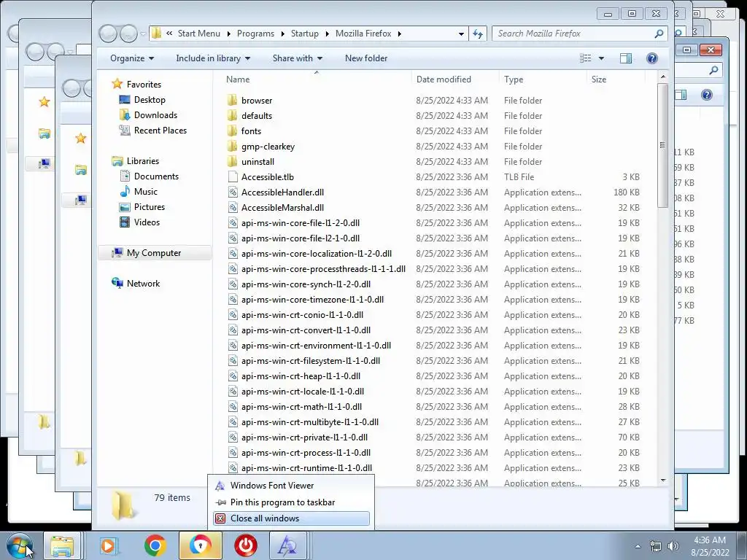Viewport: 747px width, 560px height.
Task: Select api-ms-win-core-timezone-l1-1-0.dll file
Action: [312, 300]
